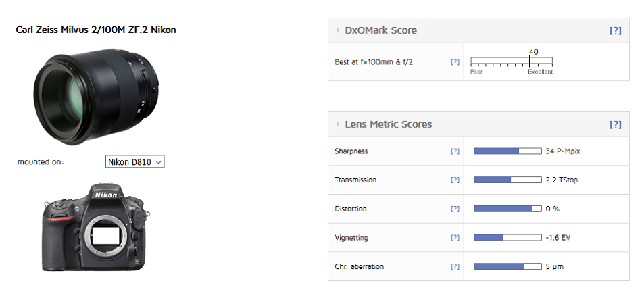Click the DxOMark score scale marker at 40

point(530,61)
